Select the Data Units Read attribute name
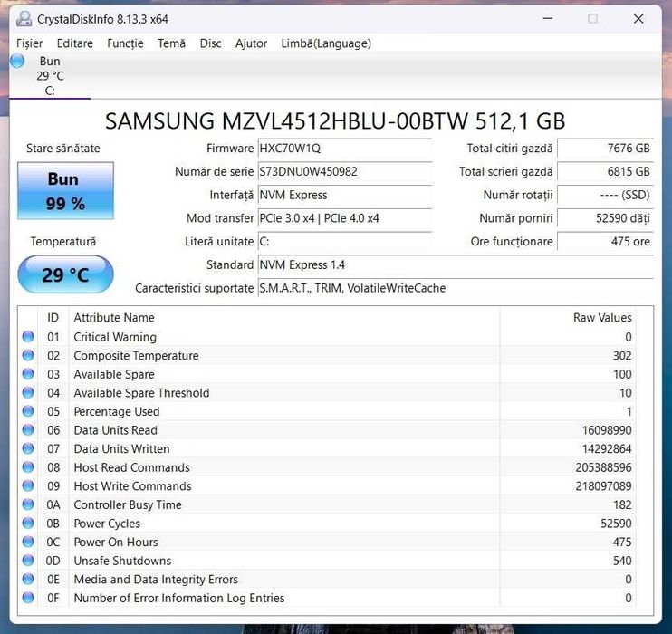The image size is (672, 634). (x=115, y=430)
